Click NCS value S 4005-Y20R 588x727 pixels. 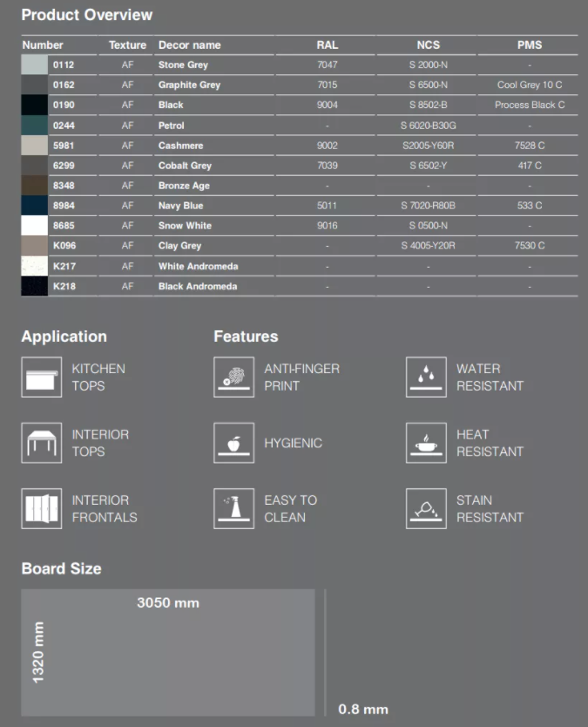[x=428, y=246]
